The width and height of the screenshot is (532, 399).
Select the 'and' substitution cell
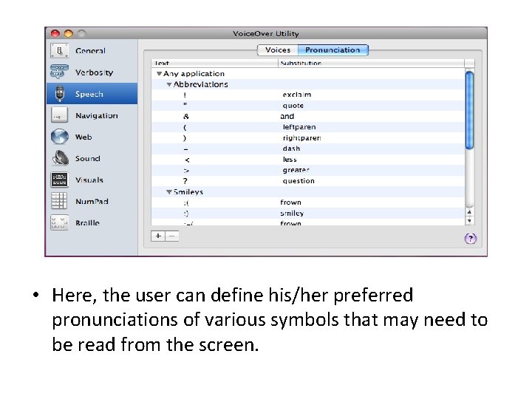(371, 117)
